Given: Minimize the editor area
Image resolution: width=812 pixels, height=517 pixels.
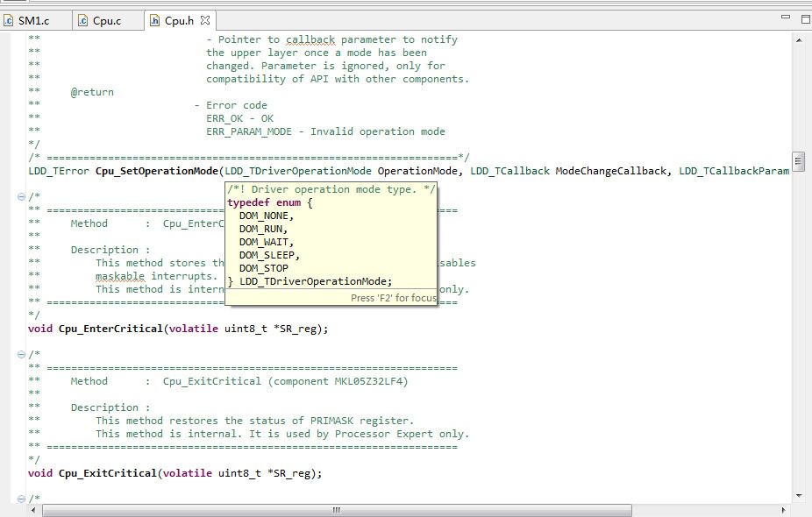Looking at the screenshot, I should click(786, 17).
